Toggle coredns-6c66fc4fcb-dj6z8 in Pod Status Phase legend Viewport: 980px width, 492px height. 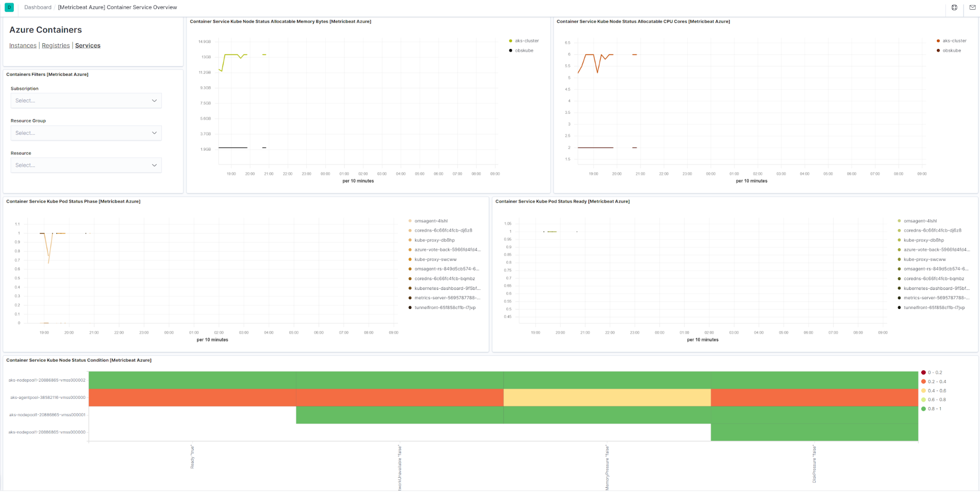pyautogui.click(x=440, y=231)
